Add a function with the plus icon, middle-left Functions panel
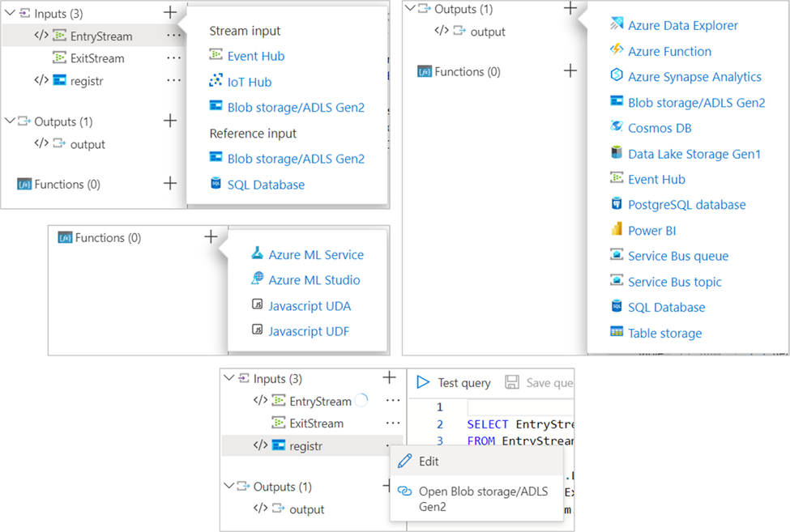Image resolution: width=790 pixels, height=532 pixels. click(x=211, y=236)
